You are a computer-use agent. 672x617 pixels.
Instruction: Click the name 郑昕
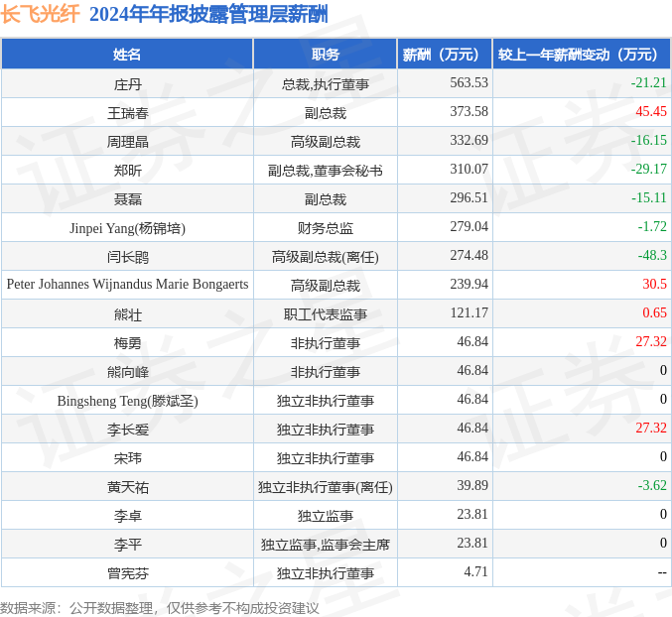pos(127,171)
